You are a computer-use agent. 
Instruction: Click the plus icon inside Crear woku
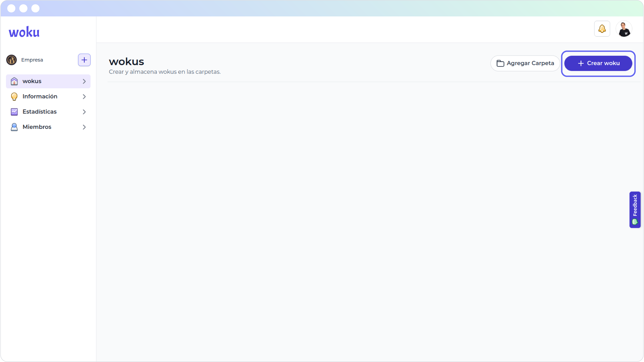pyautogui.click(x=581, y=63)
